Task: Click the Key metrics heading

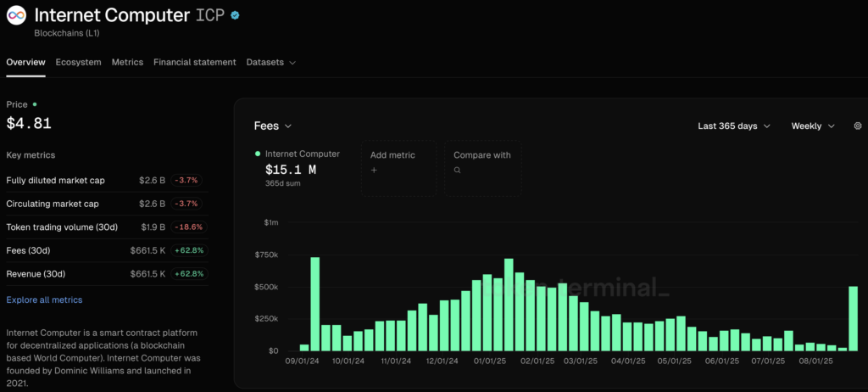Action: pyautogui.click(x=31, y=155)
